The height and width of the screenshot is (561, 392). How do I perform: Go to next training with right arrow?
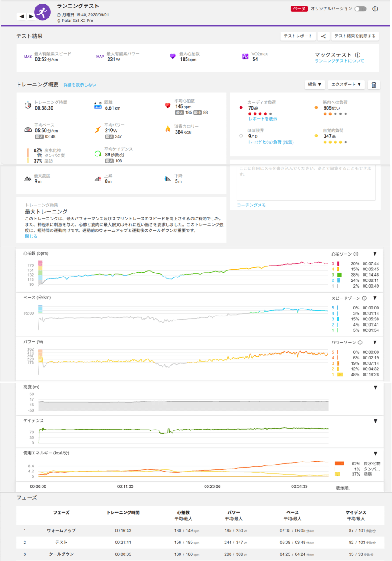(x=31, y=16)
